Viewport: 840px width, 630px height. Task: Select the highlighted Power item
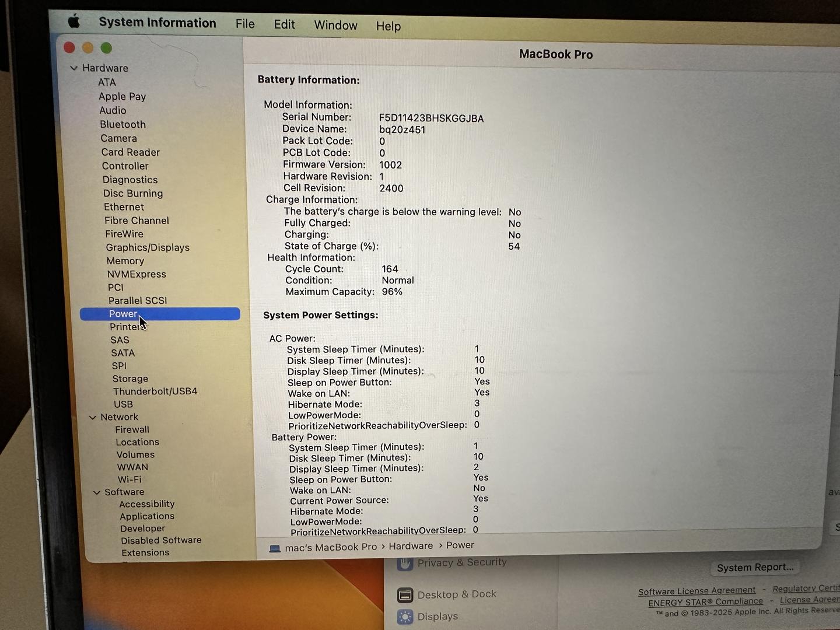click(160, 314)
